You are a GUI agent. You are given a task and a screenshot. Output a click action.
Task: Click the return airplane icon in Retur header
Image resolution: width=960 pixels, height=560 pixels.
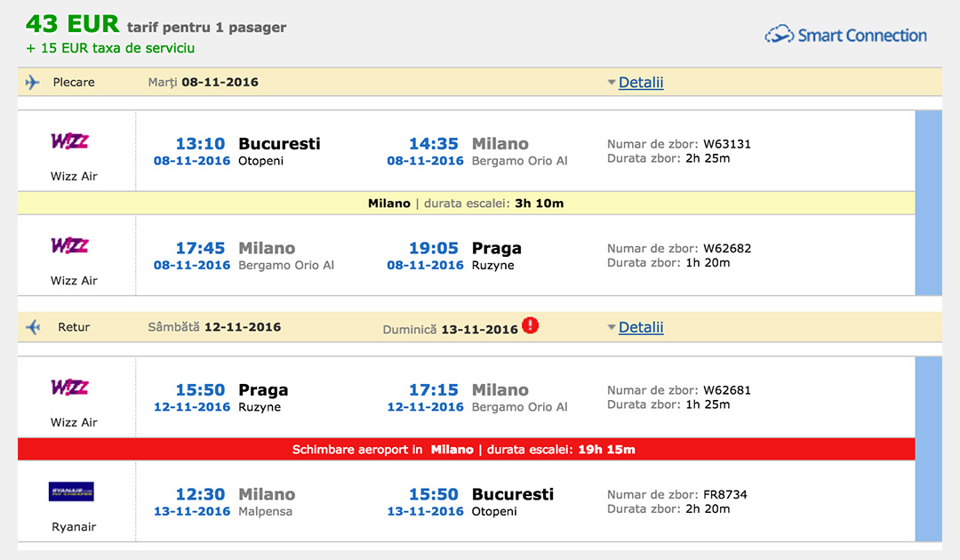point(33,326)
